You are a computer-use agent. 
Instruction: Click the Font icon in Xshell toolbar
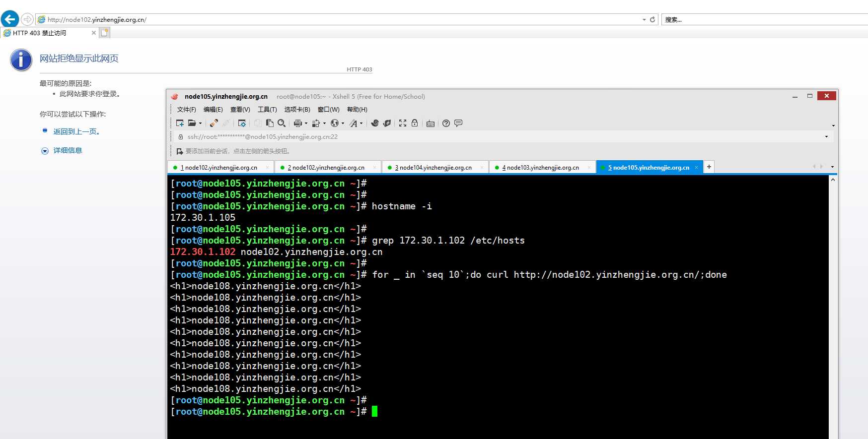(x=353, y=123)
